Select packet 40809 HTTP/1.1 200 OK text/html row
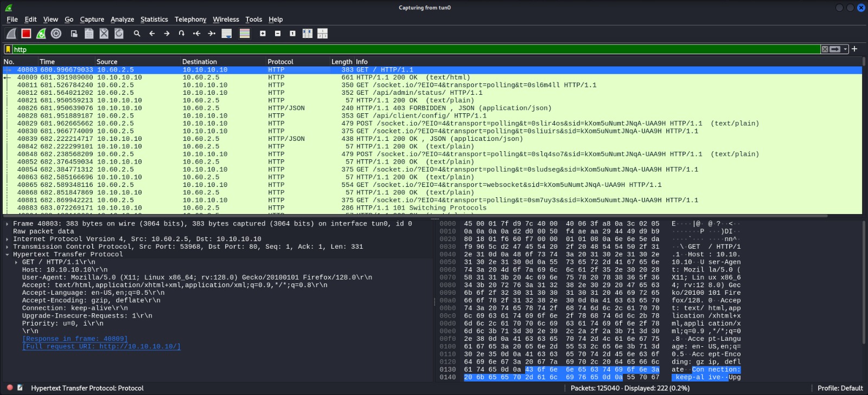868x395 pixels. [x=432, y=77]
